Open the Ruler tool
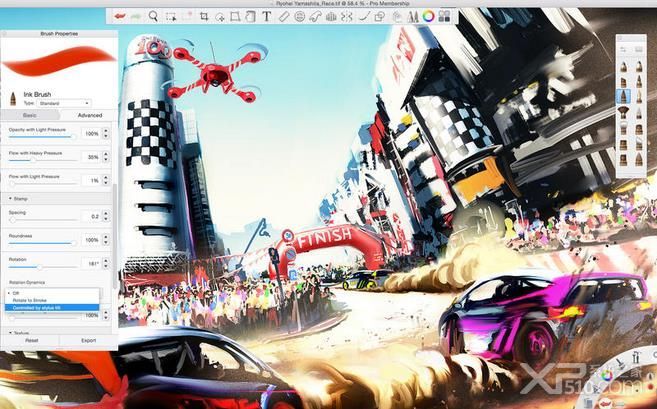Viewport: 657px width, 409px height. pyautogui.click(x=284, y=17)
